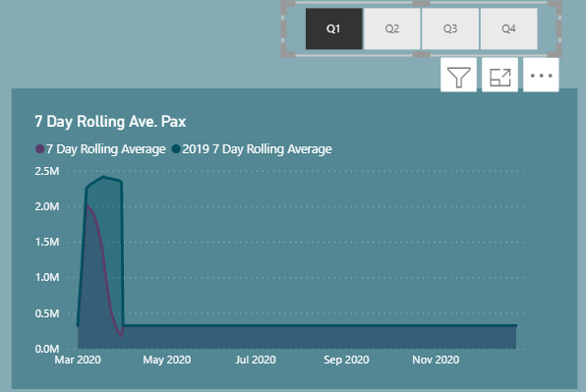This screenshot has width=586, height=392.
Task: Open the visual's filter funnel icon
Action: 458,76
